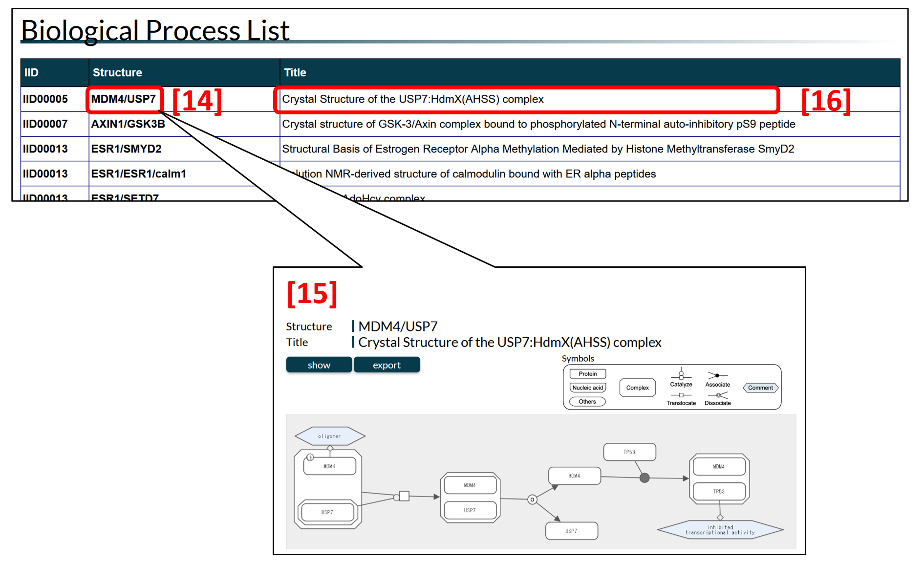Click the Ub modification marker on MDM4
This screenshot has width=924, height=565.
[x=310, y=457]
